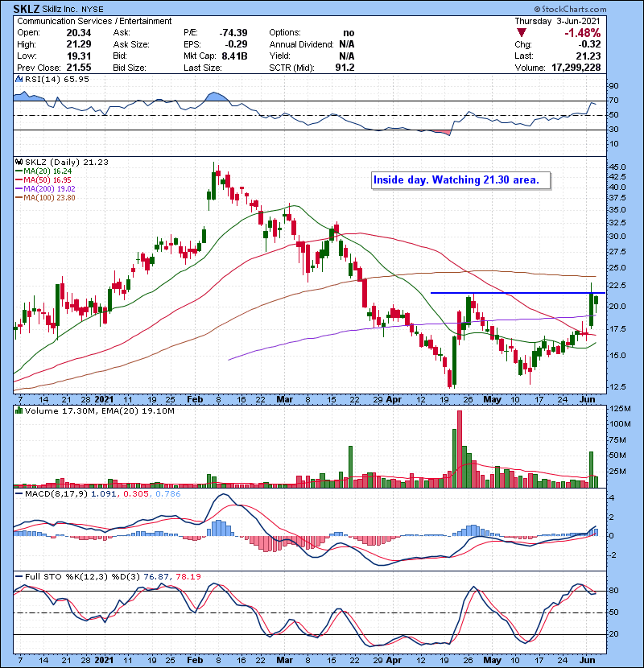Click the -2 level on MACD axis
The width and height of the screenshot is (644, 668).
pyautogui.click(x=612, y=555)
